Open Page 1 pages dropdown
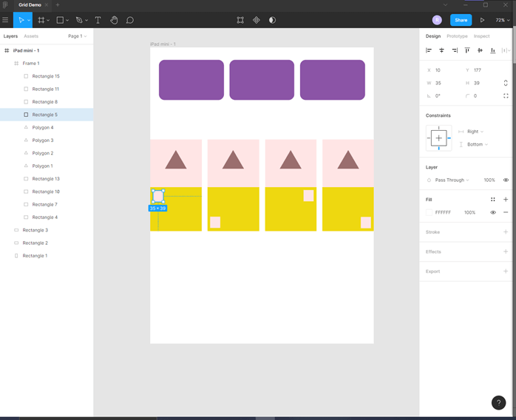Viewport: 516px width, 420px height. 78,36
